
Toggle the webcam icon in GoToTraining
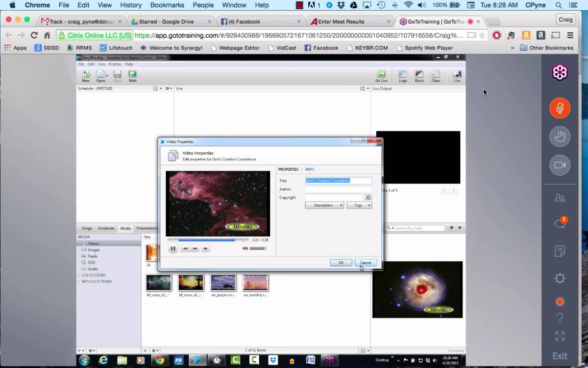coord(559,165)
